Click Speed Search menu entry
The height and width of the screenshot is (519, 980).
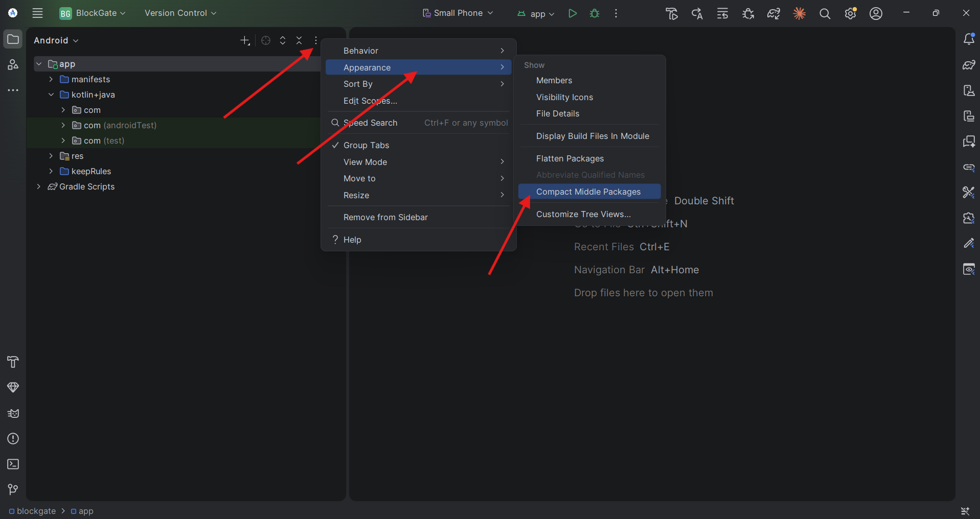pyautogui.click(x=418, y=123)
